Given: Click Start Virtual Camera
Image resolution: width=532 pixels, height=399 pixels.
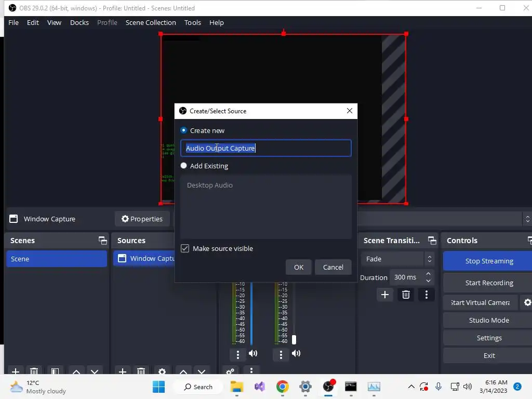Looking at the screenshot, I should click(x=481, y=303).
